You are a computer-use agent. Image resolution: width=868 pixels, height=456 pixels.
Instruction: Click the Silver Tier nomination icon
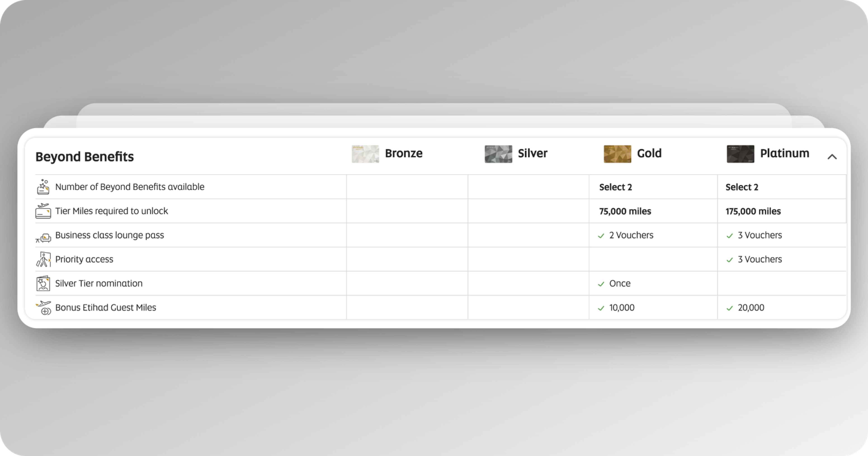click(x=43, y=283)
